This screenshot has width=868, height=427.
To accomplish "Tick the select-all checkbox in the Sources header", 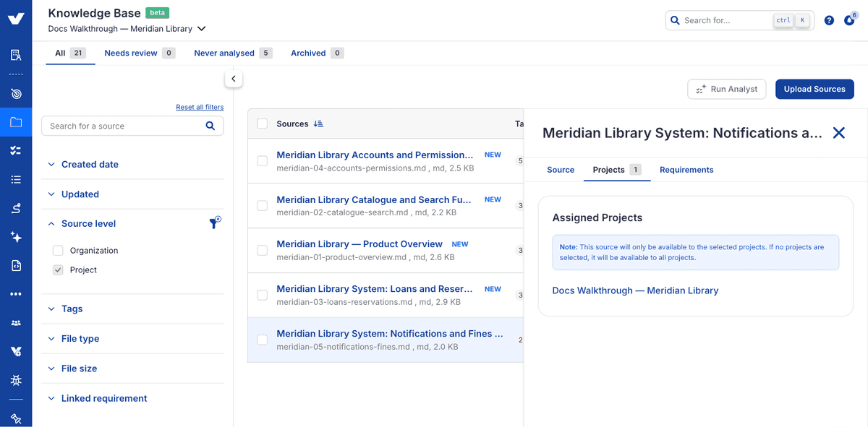I will [x=262, y=124].
